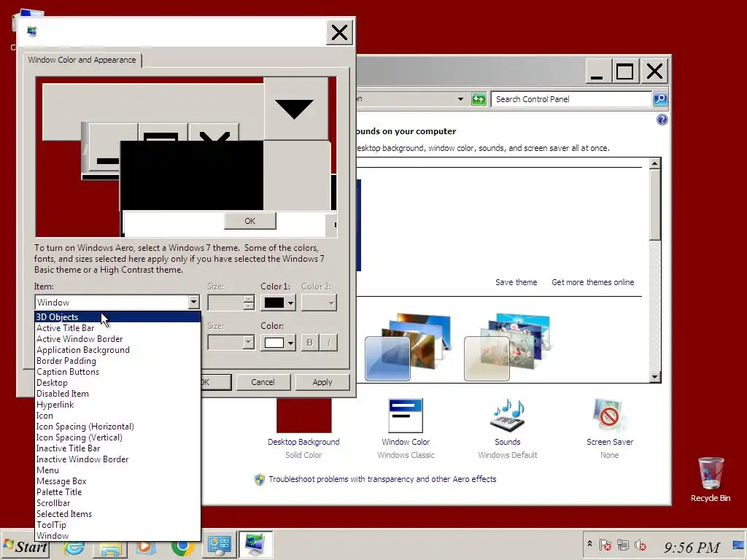Open the transparency troubleshooting link
Viewport: 747px width, 560px height.
click(382, 479)
